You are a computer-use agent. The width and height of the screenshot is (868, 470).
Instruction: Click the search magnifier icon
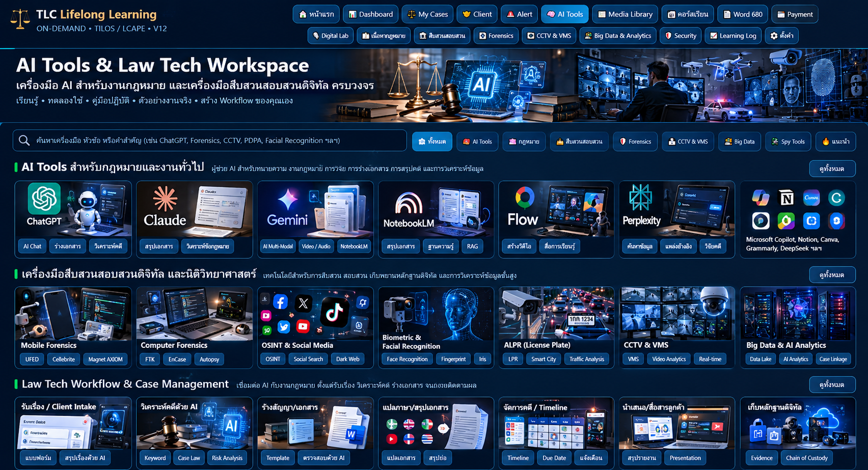pos(24,141)
